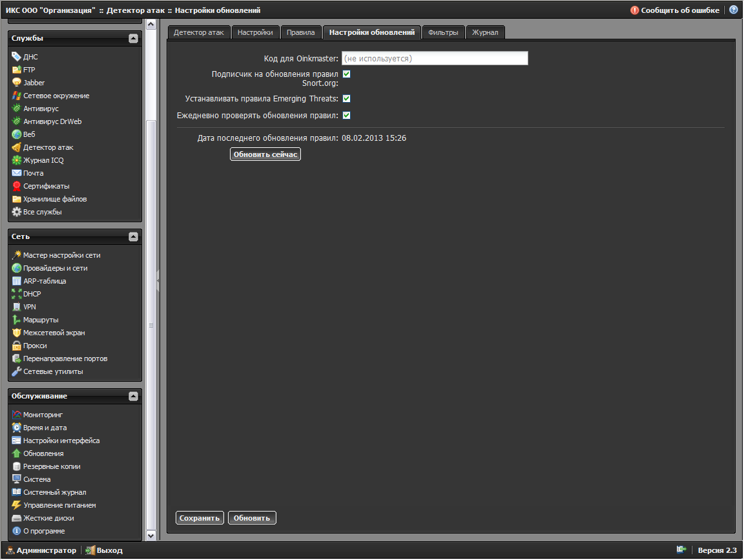744x560 pixels.
Task: Click the Сетевые утилиты wrench icon
Action: (17, 371)
